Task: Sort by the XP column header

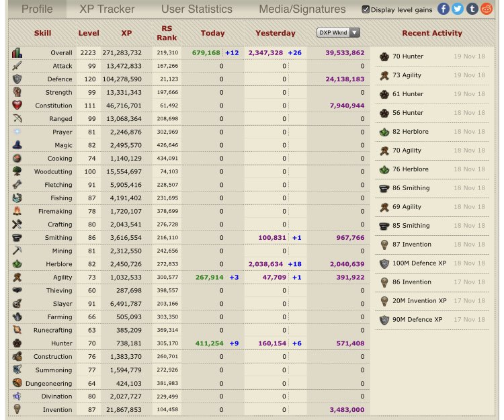Action: pos(126,33)
